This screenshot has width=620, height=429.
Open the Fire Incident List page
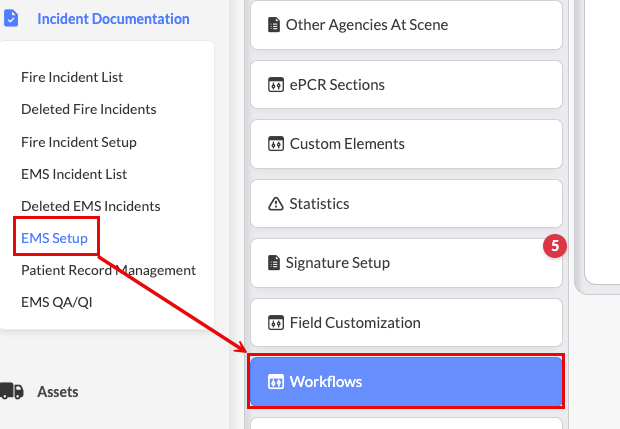click(72, 77)
